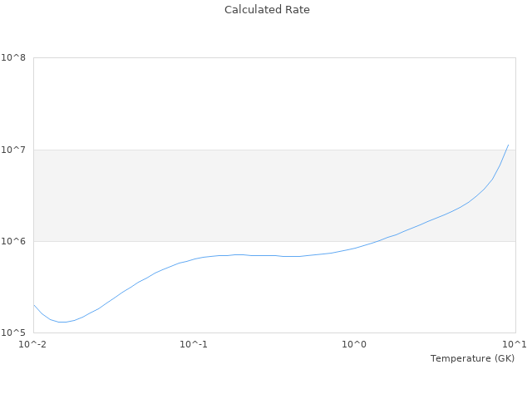Click the curve's rising section left of 10^-1
The width and height of the screenshot is (532, 399).
click(x=125, y=289)
